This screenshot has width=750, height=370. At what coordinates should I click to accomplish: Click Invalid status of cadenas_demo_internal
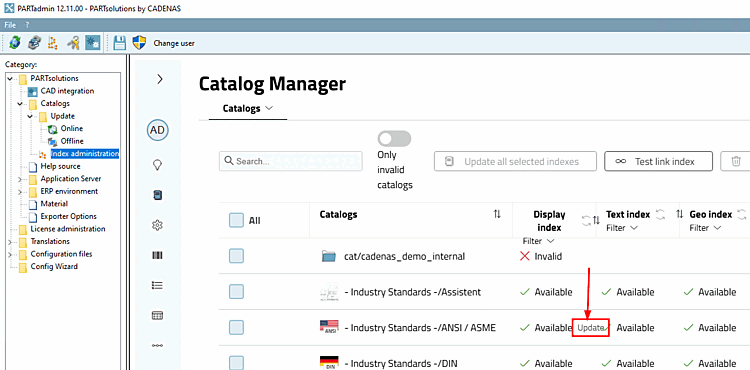click(541, 256)
